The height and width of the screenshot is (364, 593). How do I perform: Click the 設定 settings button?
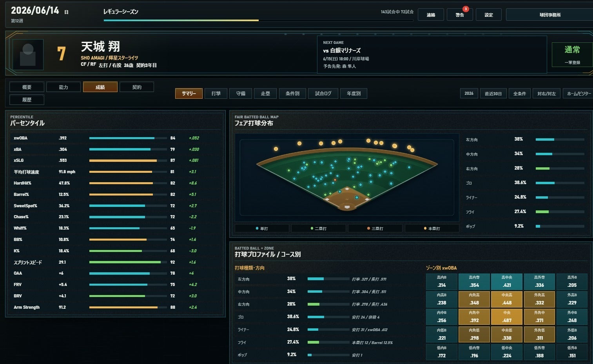pos(488,15)
